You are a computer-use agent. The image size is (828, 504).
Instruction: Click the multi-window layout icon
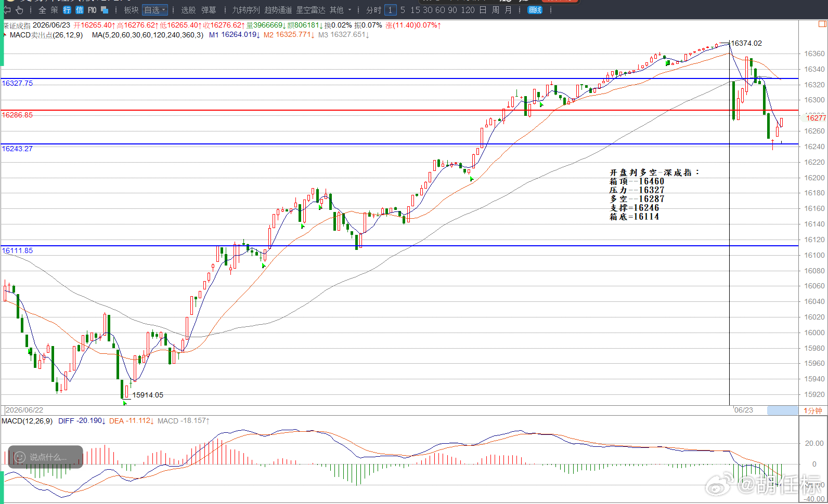[105, 10]
